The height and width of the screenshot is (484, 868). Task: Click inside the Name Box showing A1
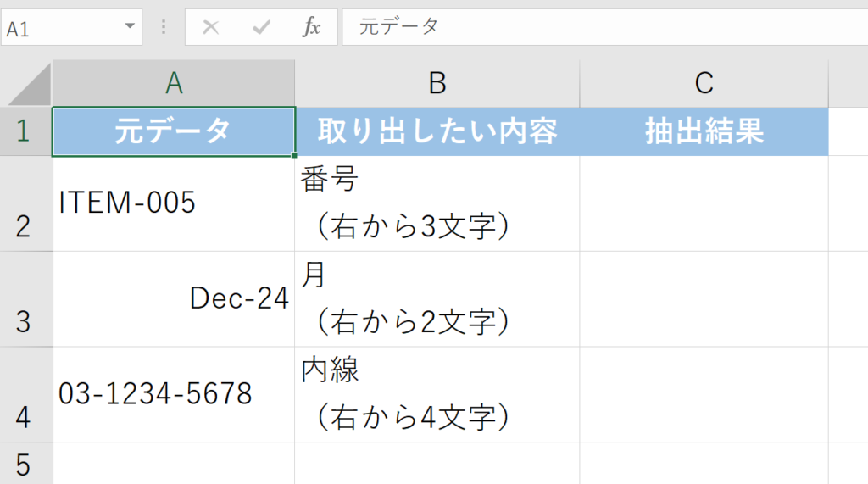click(59, 27)
